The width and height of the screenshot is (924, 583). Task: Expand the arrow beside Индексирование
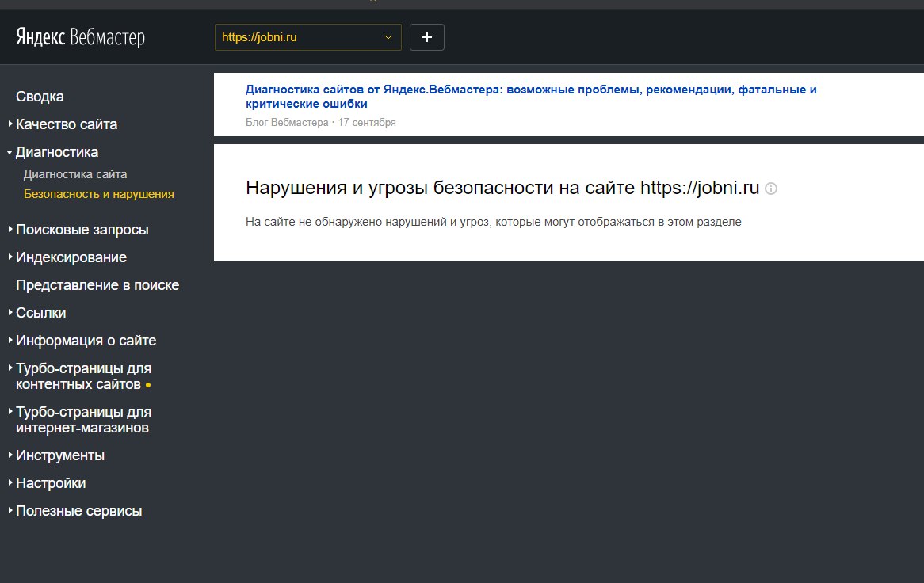point(10,257)
